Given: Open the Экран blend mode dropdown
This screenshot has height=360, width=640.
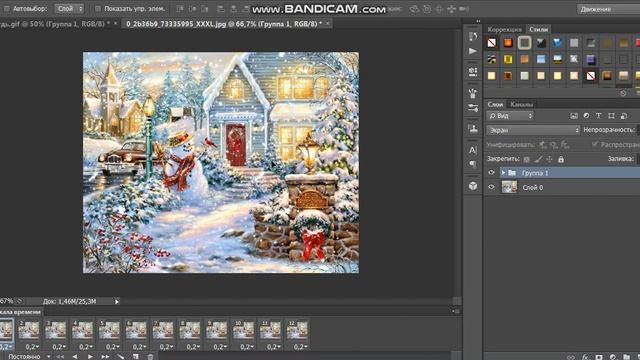Looking at the screenshot, I should pyautogui.click(x=533, y=130).
